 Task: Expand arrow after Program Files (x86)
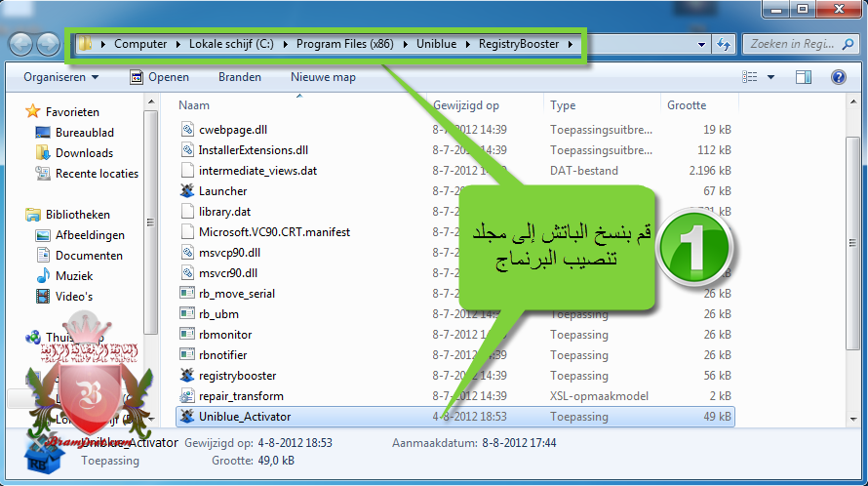[x=405, y=44]
